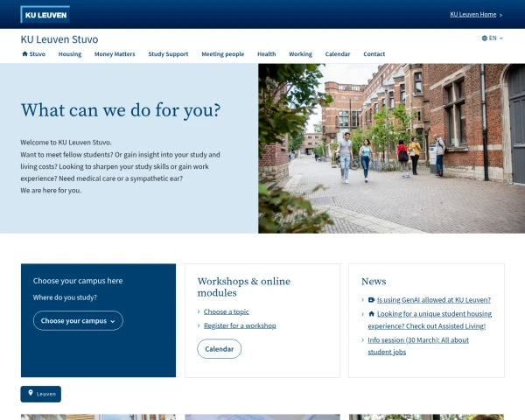This screenshot has width=525, height=420.
Task: Go to Money Matters menu item
Action: (115, 54)
